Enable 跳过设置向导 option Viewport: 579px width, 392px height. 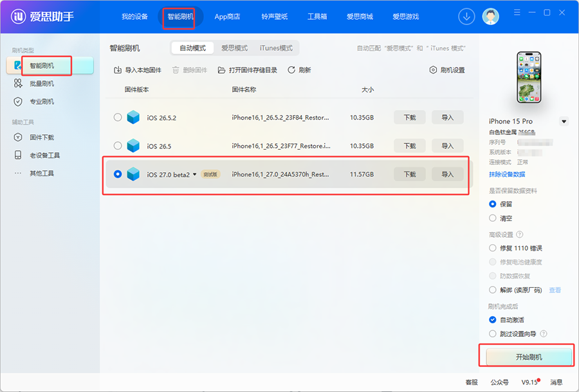pos(493,334)
